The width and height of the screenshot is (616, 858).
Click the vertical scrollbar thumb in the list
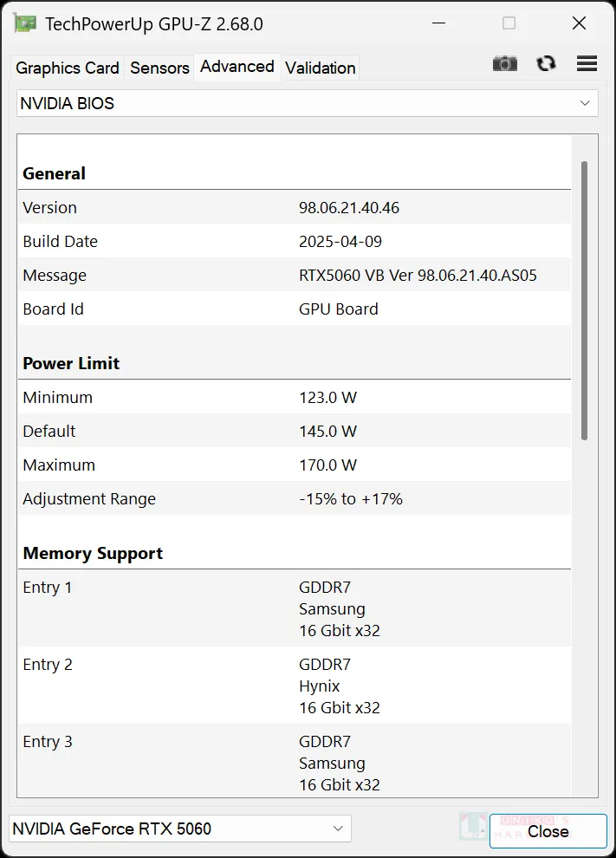click(x=584, y=299)
